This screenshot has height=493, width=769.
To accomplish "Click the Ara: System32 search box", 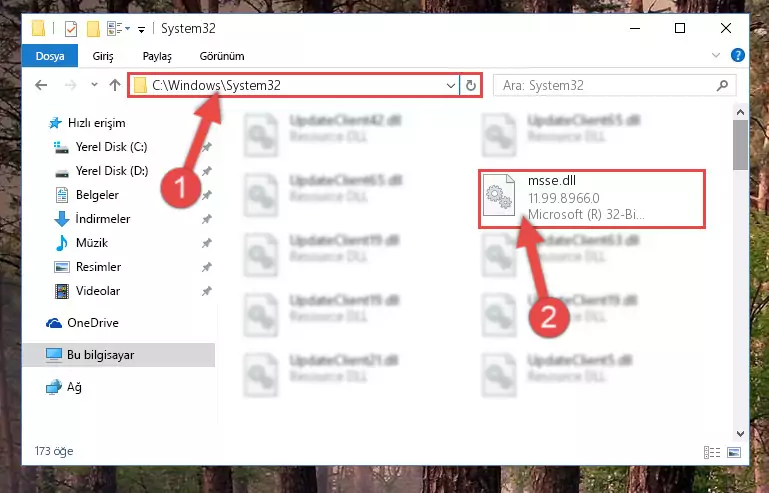I will 615,86.
